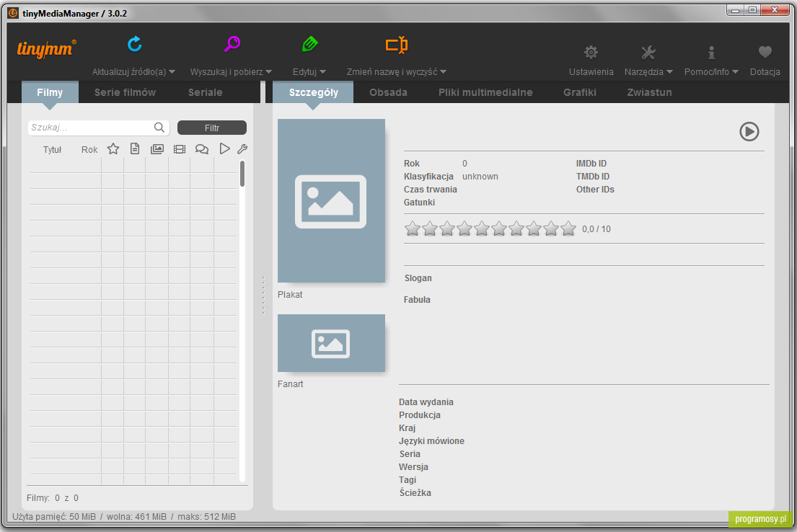Click the blue refresh sources icon
The width and height of the screenshot is (797, 532).
135,44
